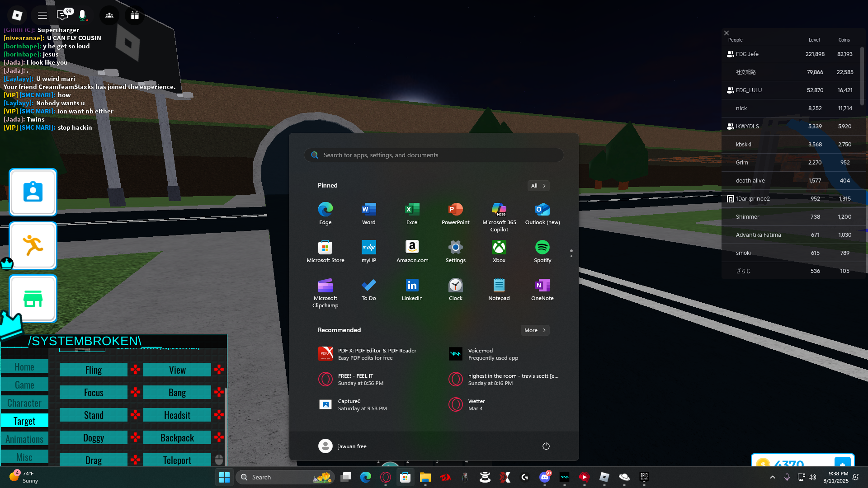This screenshot has width=868, height=488.
Task: Toggle the red keybind icon beside Fling
Action: [x=135, y=370]
